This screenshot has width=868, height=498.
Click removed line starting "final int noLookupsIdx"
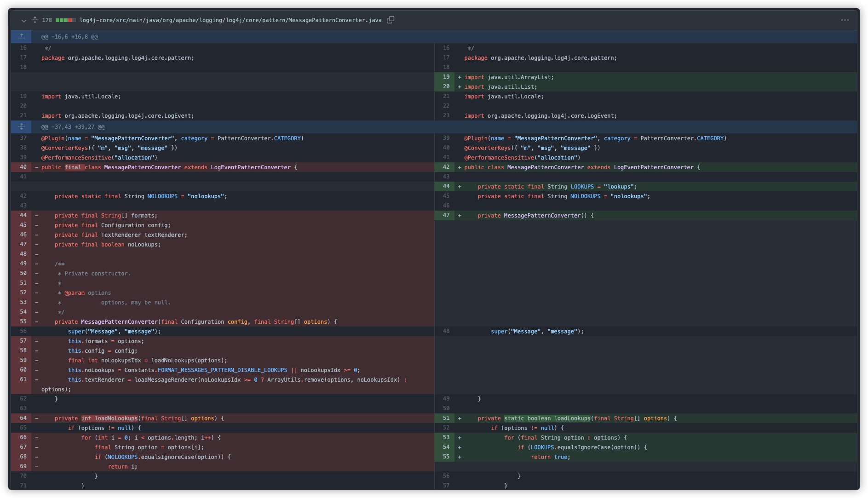[x=148, y=361]
